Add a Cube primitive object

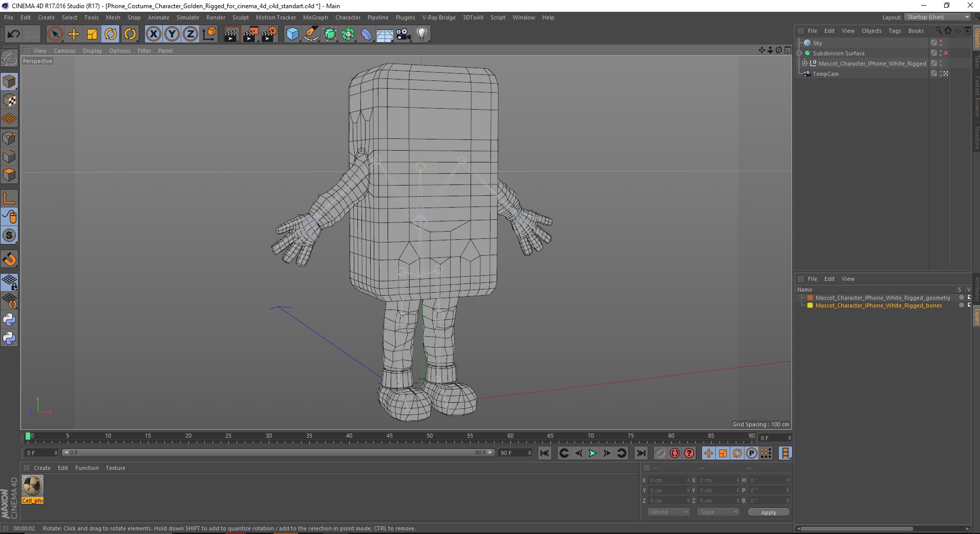click(292, 34)
